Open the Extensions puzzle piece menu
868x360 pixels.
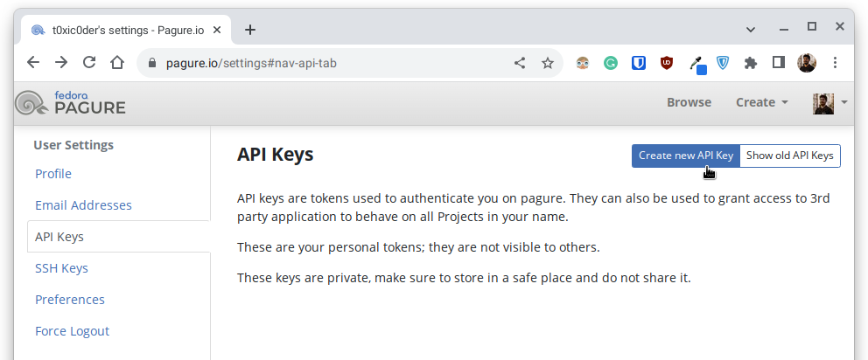pos(751,63)
